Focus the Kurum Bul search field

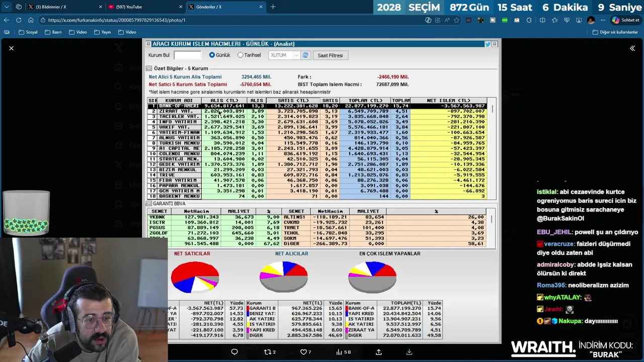(x=188, y=55)
